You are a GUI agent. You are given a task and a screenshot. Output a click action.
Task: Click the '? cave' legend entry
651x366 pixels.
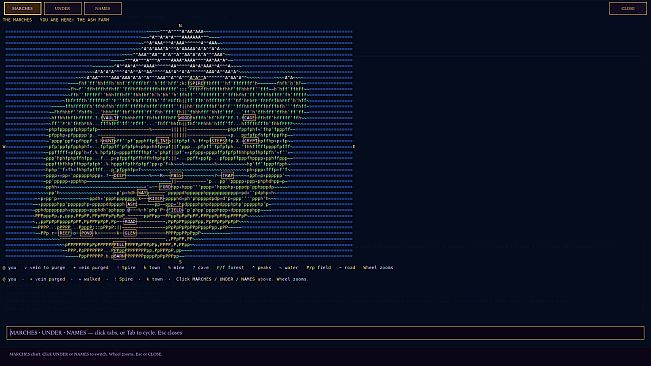pos(201,268)
